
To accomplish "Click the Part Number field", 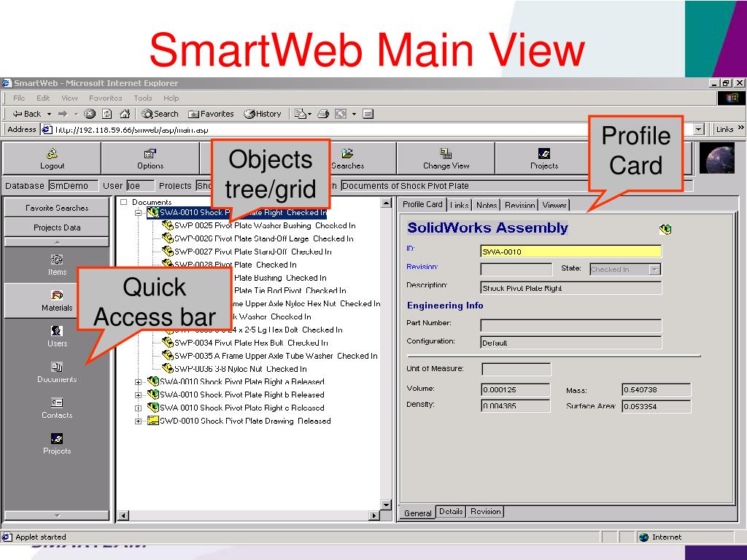I will (570, 326).
